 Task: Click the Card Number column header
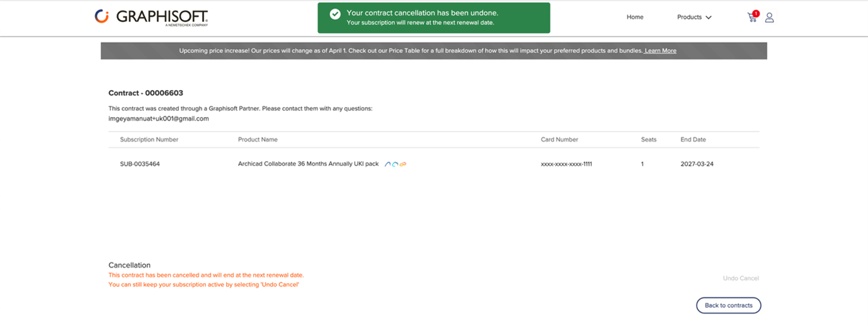559,140
